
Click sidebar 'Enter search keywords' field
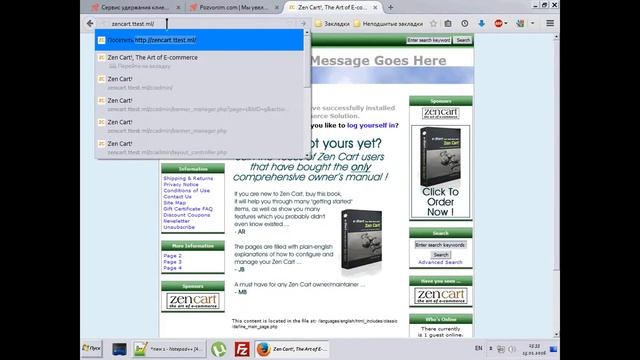(441, 245)
